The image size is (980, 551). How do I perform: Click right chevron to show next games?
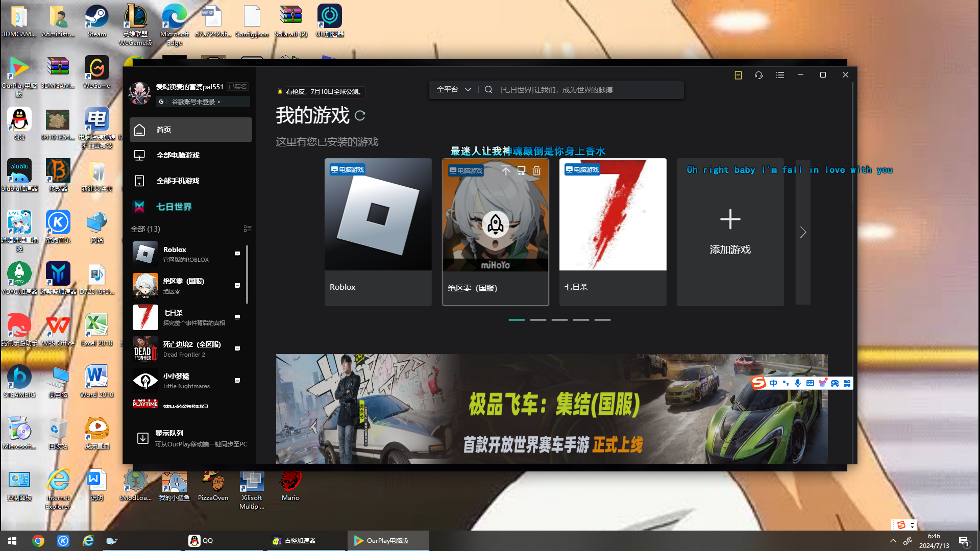click(x=803, y=233)
